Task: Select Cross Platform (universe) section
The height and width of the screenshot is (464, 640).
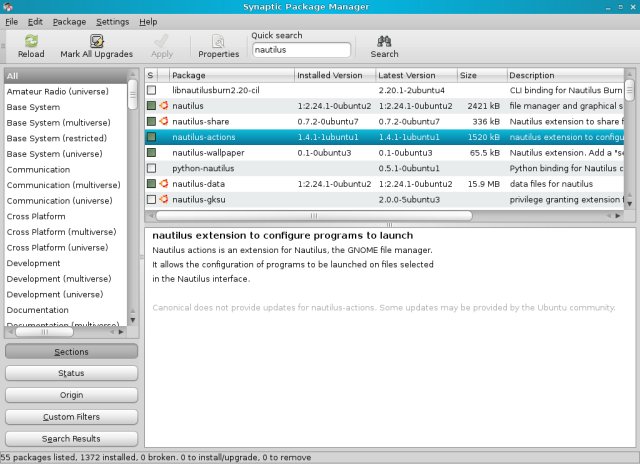Action: tap(66, 247)
